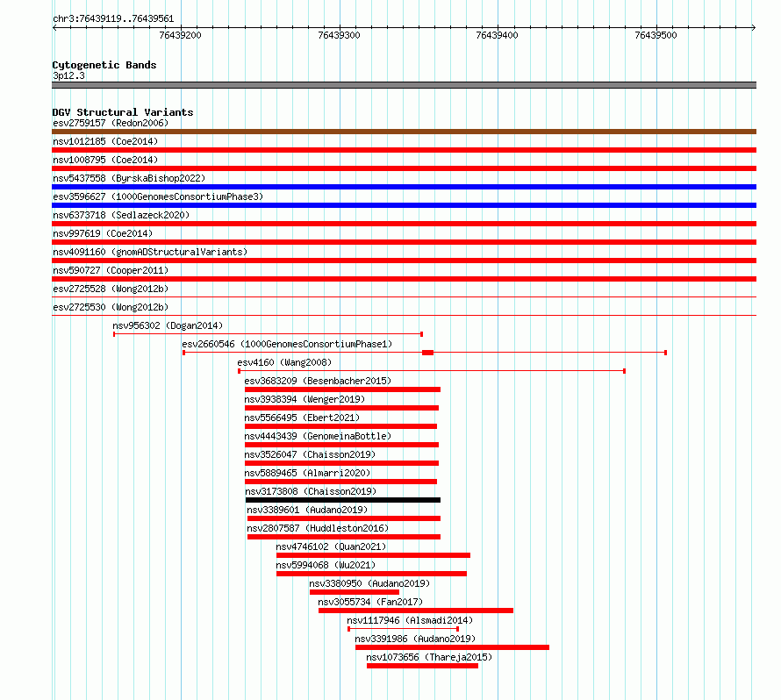Click thin line under esv2725528
The width and height of the screenshot is (781, 700).
(404, 297)
